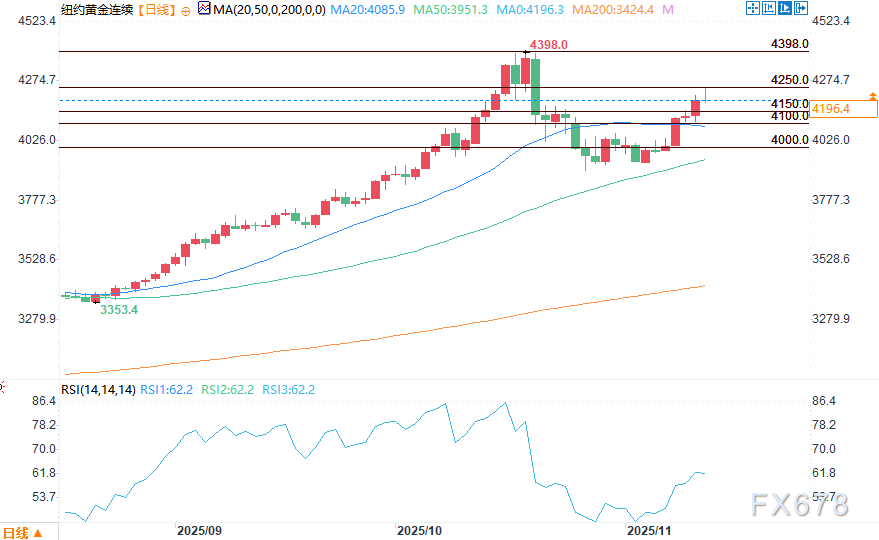This screenshot has height=540, width=879.
Task: Select the 纽约黄金连续 symbol title
Action: pyautogui.click(x=98, y=9)
